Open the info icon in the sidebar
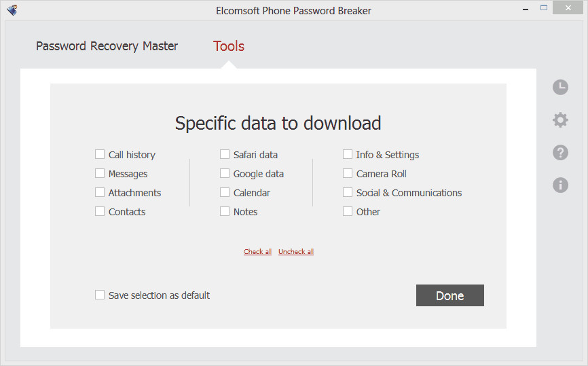Image resolution: width=588 pixels, height=366 pixels. pyautogui.click(x=560, y=184)
